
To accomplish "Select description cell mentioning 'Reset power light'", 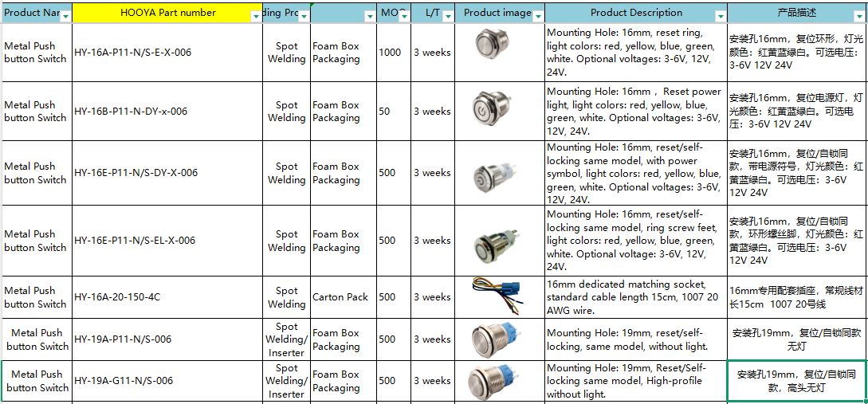I will point(635,112).
